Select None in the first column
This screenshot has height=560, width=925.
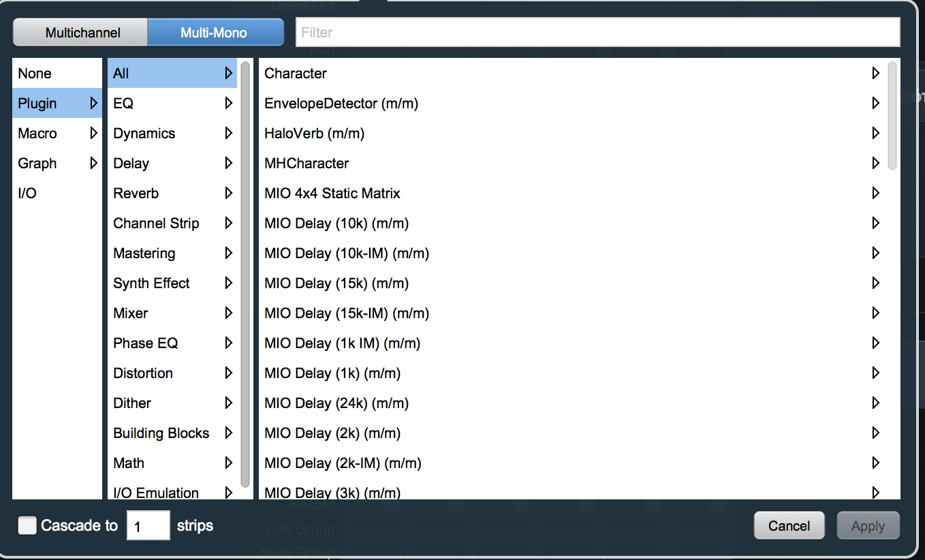(x=35, y=74)
